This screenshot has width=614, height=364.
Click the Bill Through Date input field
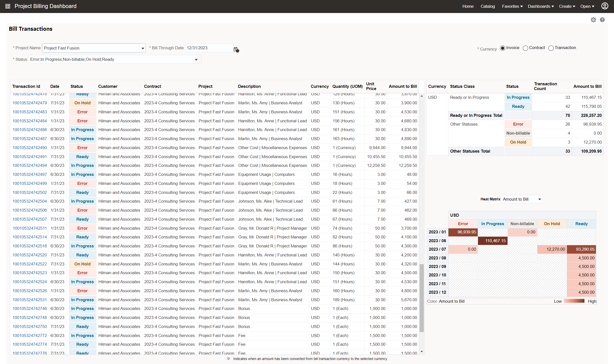pyautogui.click(x=209, y=48)
